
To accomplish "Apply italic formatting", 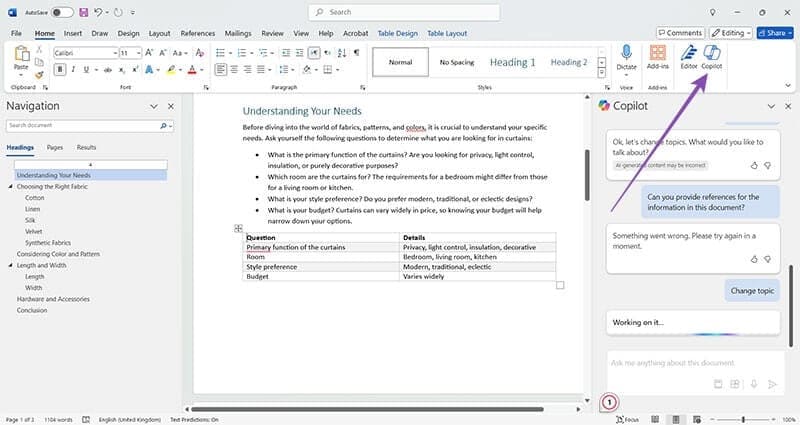I will [74, 70].
